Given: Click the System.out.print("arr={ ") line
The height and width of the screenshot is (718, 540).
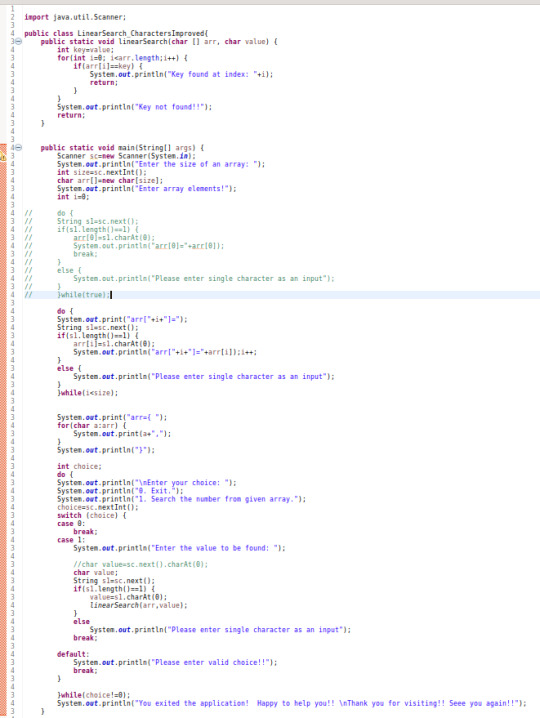Looking at the screenshot, I should click(112, 418).
